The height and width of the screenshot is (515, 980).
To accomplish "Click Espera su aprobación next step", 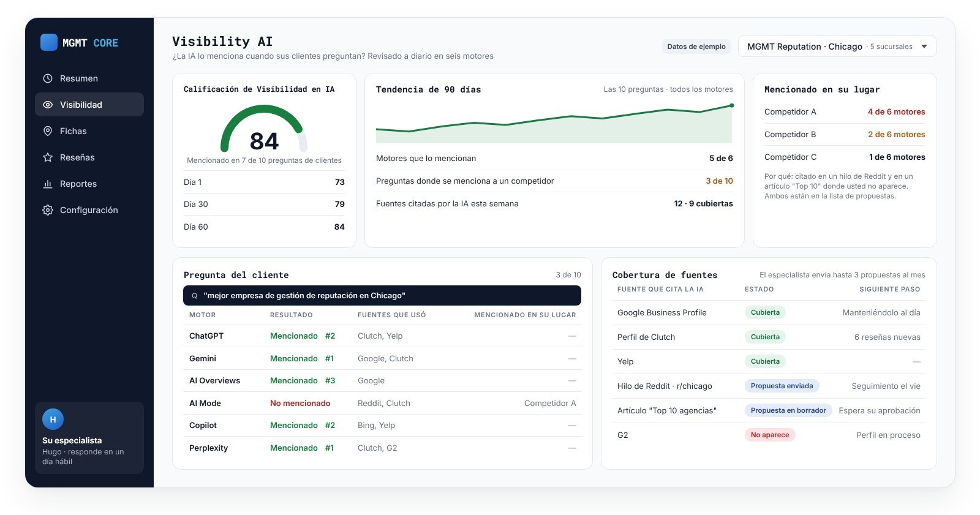I will (880, 410).
